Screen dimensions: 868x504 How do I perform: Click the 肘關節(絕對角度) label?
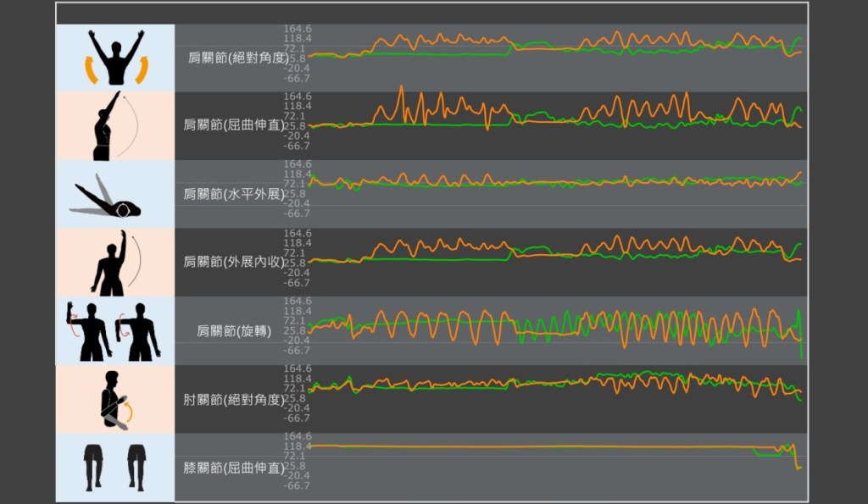tap(235, 399)
